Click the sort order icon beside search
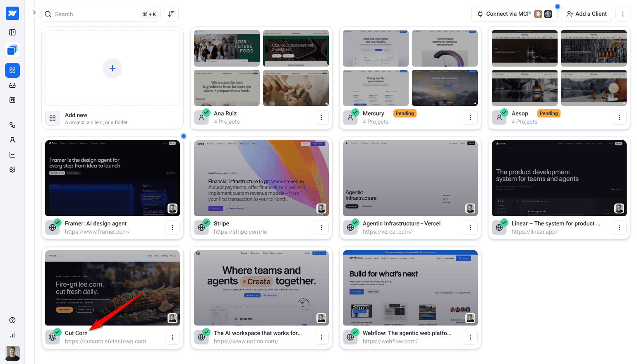Viewport: 637px width, 364px height. click(171, 14)
